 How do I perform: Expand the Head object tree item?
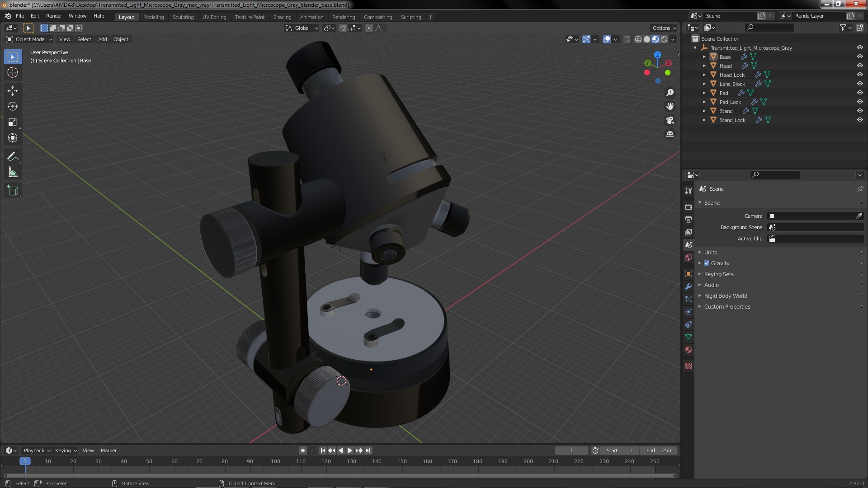[x=704, y=66]
